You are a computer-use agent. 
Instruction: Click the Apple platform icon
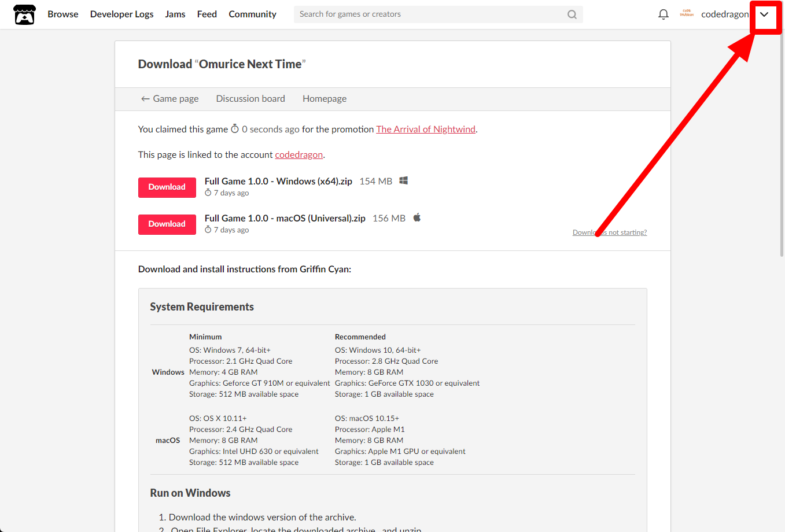pyautogui.click(x=417, y=217)
